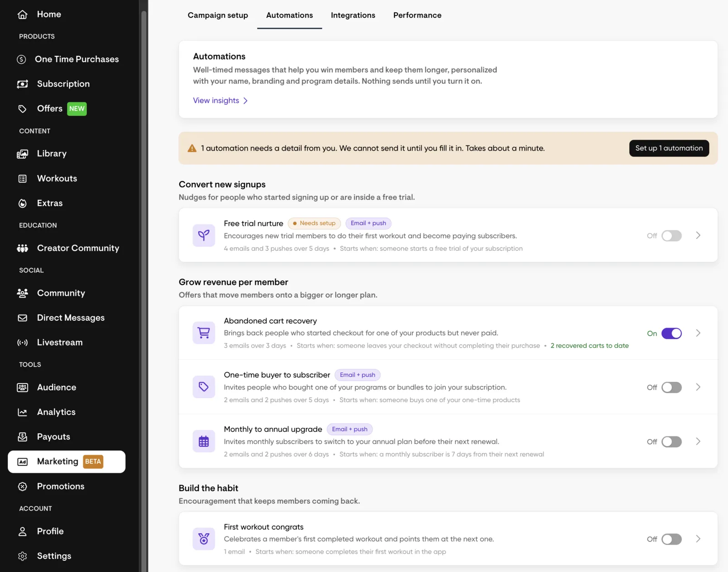The image size is (728, 572).
Task: Click the Offers NEW badge
Action: [77, 109]
